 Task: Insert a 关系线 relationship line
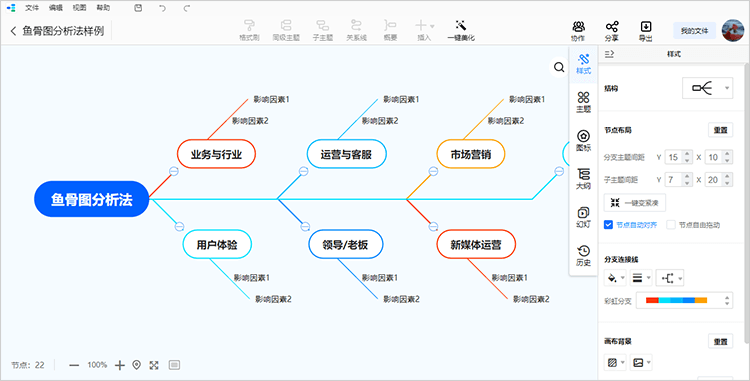356,30
